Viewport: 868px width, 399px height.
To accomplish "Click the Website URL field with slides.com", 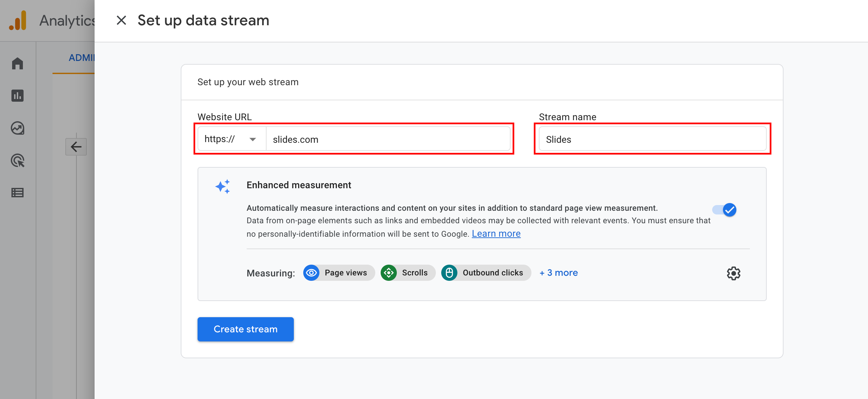I will click(x=388, y=139).
